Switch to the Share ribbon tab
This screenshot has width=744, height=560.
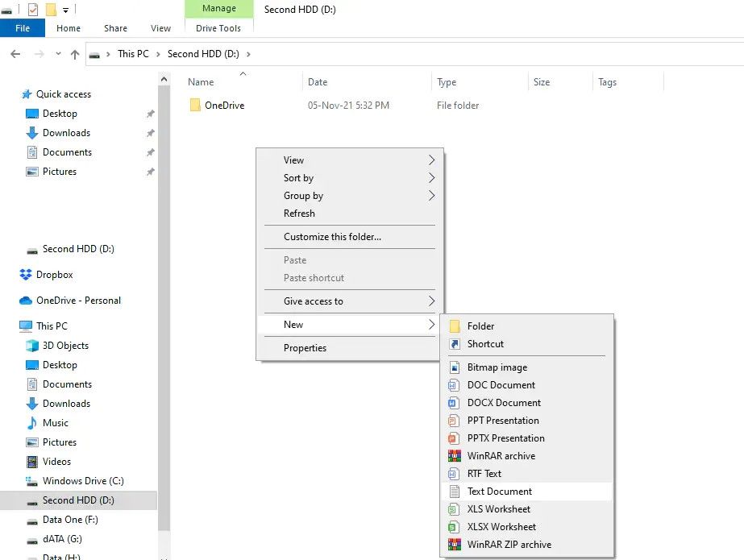tap(114, 27)
